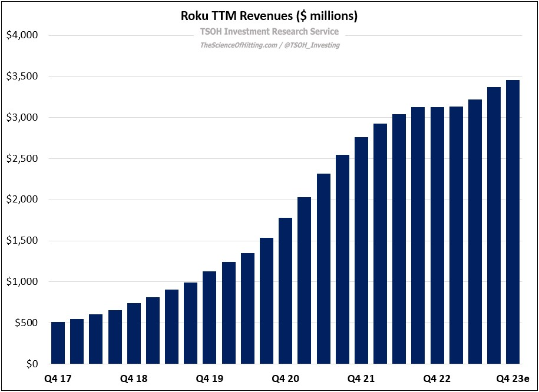Viewport: 539px width, 392px height.
Task: Select the Q4 19 x-axis label
Action: (210, 378)
